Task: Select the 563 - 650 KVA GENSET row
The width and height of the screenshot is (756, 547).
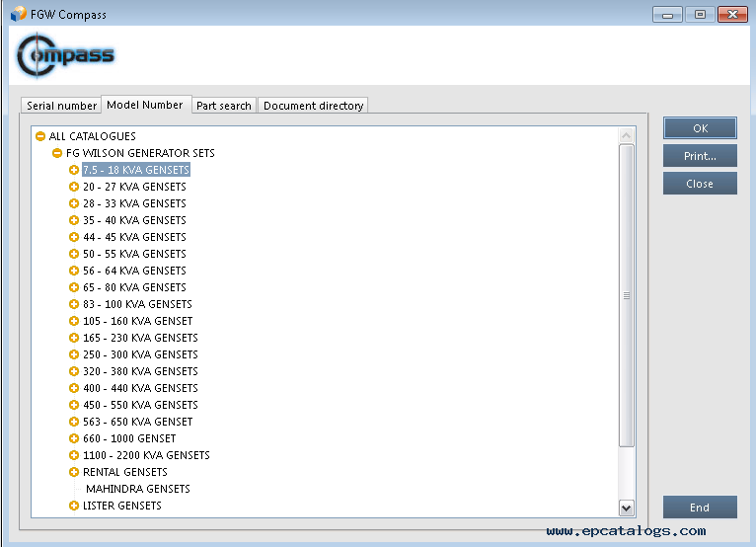Action: [x=138, y=422]
